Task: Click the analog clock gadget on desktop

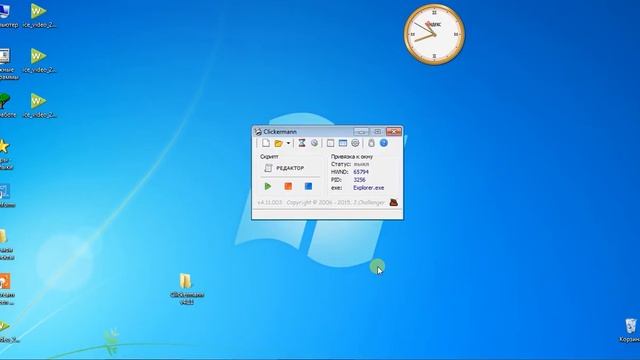Action: pos(434,34)
